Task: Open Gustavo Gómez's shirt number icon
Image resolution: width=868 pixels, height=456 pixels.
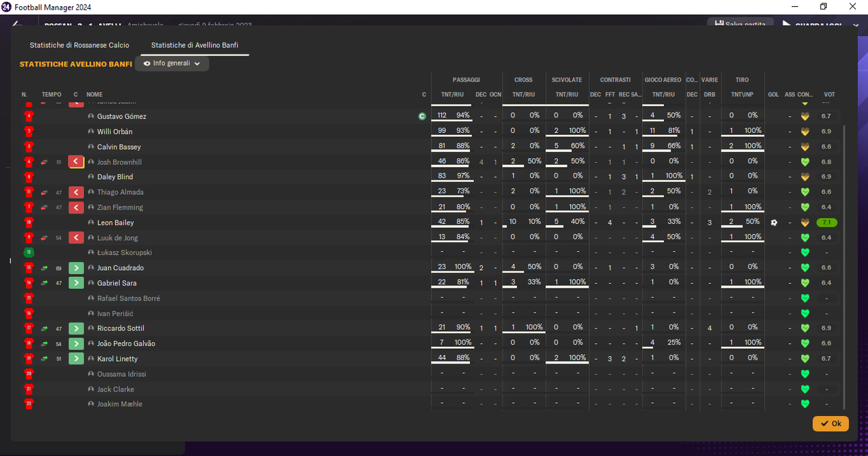Action: 28,116
